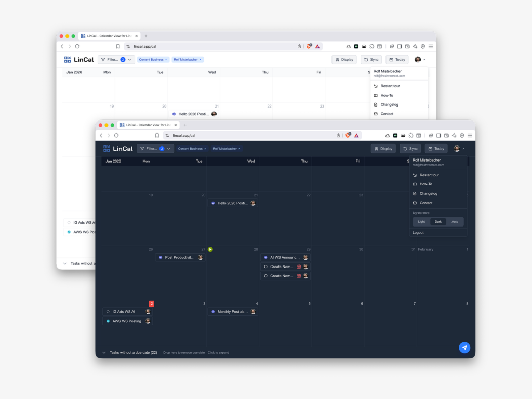Click the blue paper-plane feedback button
Image resolution: width=532 pixels, height=399 pixels.
click(464, 348)
